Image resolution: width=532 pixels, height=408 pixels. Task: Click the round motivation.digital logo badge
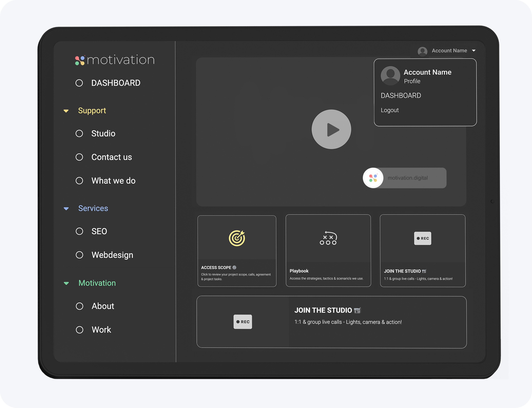(x=373, y=178)
